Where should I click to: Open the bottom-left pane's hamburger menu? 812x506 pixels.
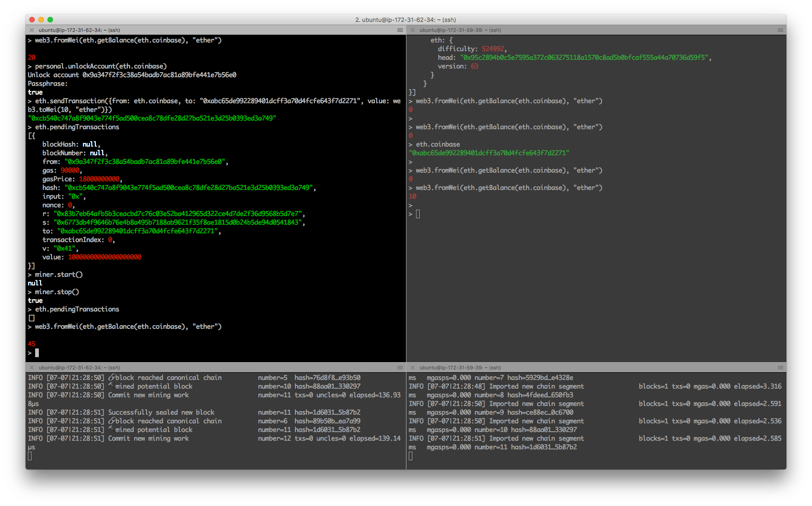click(x=400, y=368)
